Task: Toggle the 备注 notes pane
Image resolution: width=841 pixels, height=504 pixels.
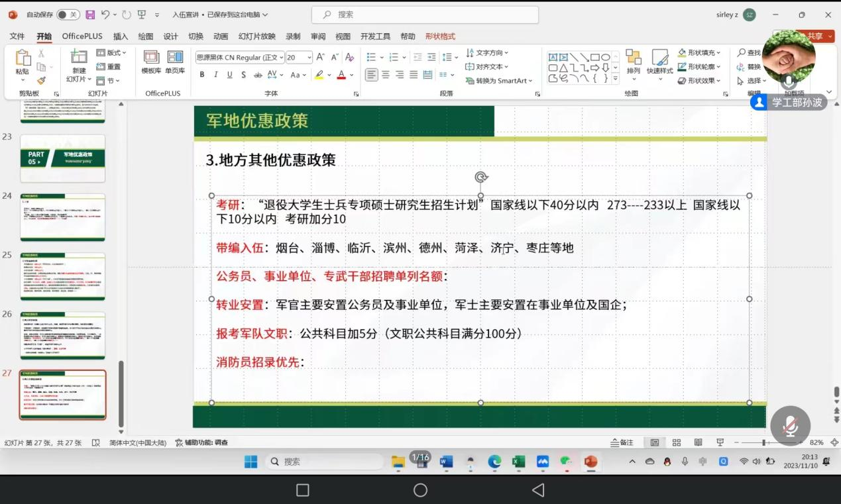Action: 622,442
